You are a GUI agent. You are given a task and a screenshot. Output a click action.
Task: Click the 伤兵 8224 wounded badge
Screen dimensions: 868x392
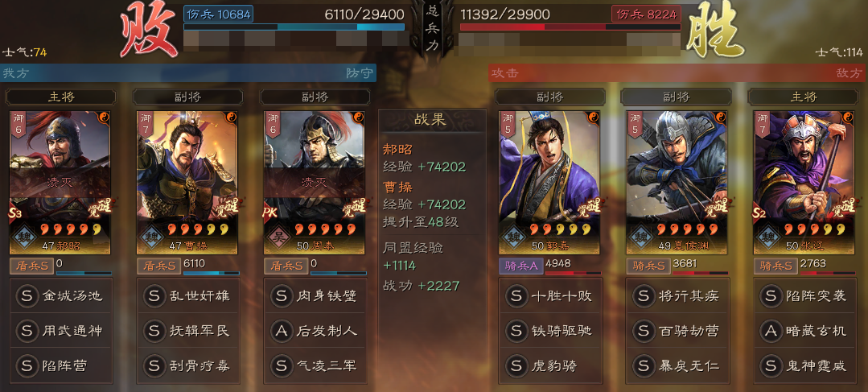[x=646, y=14]
